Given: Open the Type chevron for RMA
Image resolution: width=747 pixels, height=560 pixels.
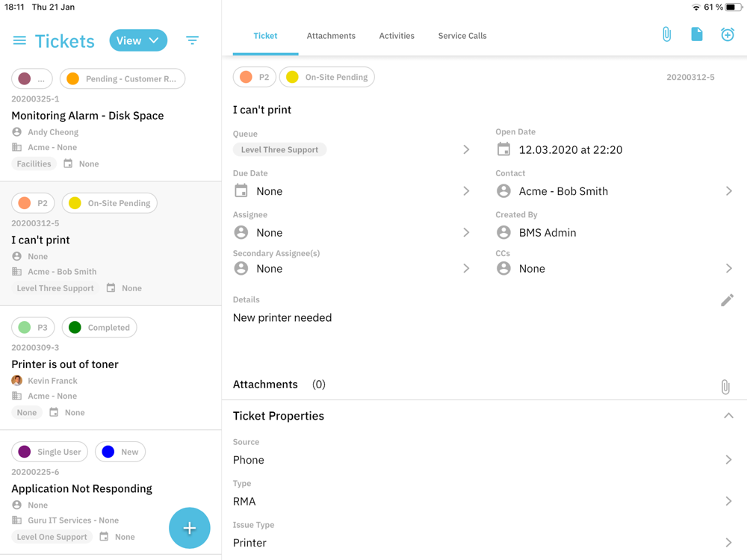Looking at the screenshot, I should [x=729, y=501].
